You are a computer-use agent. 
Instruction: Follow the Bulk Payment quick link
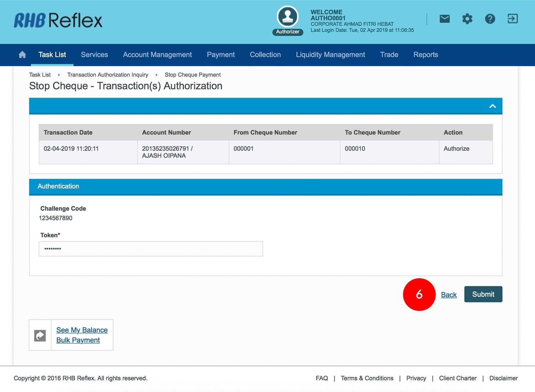coord(78,340)
